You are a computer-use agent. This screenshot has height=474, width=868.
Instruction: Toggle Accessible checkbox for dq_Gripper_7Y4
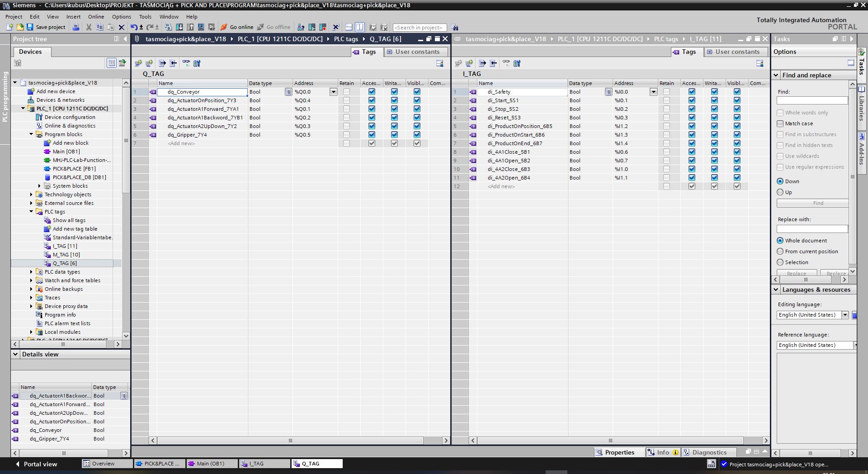click(x=372, y=135)
